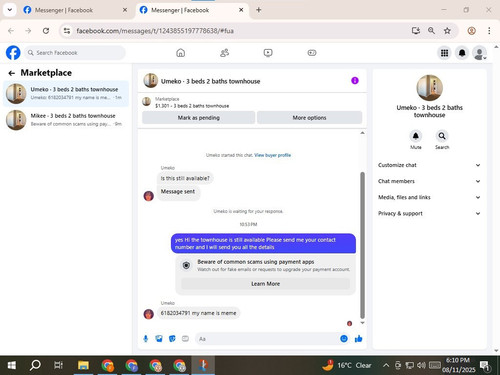Image resolution: width=500 pixels, height=375 pixels.
Task: Click the browser address bar URL
Action: (x=155, y=31)
